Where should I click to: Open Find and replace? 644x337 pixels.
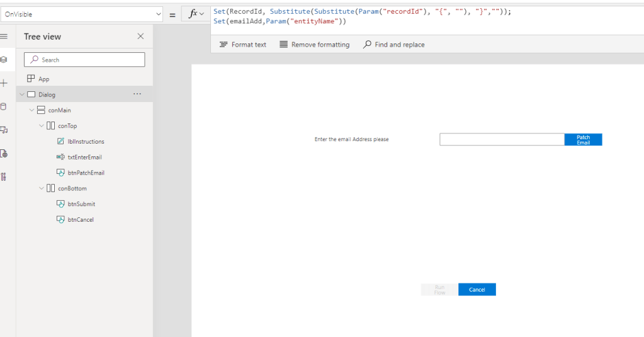click(393, 45)
